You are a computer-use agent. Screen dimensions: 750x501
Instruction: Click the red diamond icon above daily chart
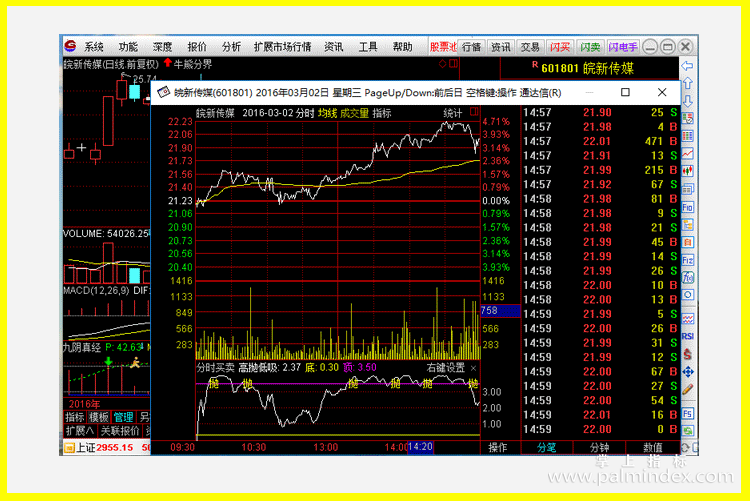(442, 64)
